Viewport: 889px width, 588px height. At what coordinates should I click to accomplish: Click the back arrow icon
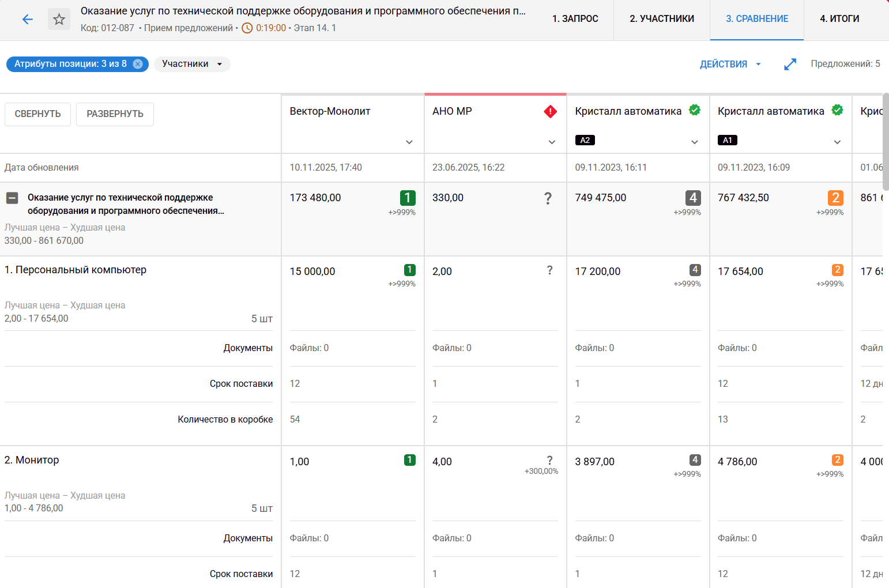coord(27,20)
